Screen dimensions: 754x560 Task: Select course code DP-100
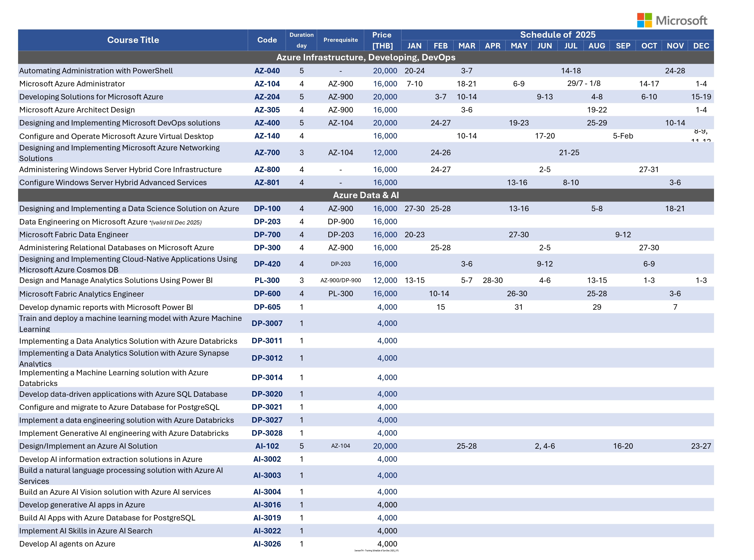coord(267,208)
